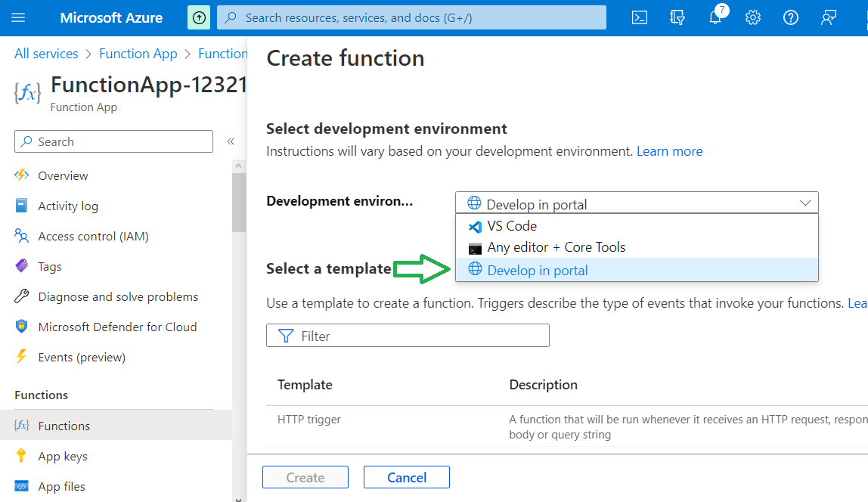Click the App files code icon

click(x=22, y=486)
